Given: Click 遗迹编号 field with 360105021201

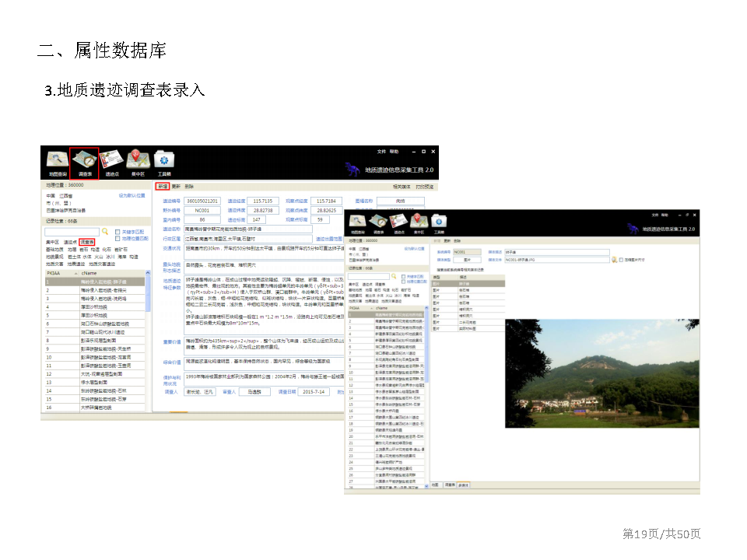Looking at the screenshot, I should click(202, 201).
